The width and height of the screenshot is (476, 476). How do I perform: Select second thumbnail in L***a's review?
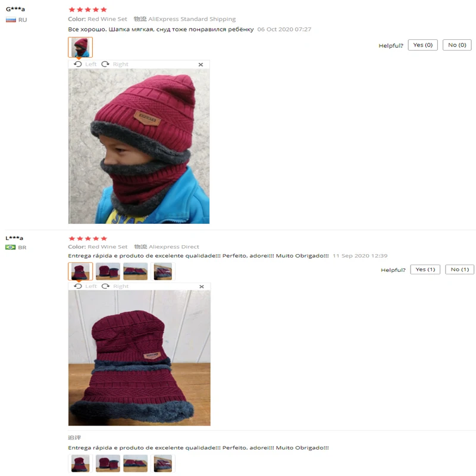coord(108,271)
